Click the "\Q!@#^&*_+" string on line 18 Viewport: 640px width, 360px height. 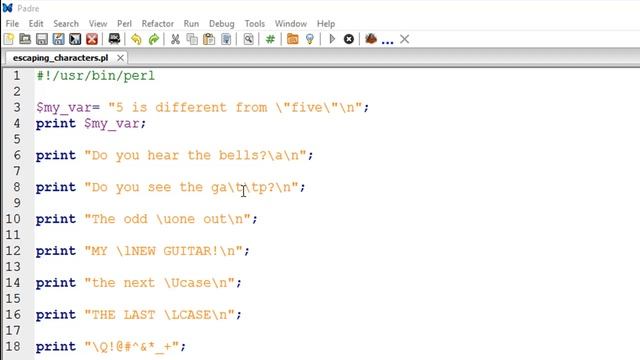pyautogui.click(x=131, y=347)
